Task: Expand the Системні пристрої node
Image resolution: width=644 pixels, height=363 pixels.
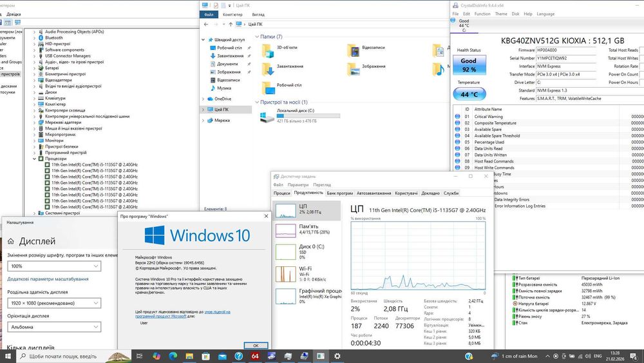Action: tap(35, 213)
